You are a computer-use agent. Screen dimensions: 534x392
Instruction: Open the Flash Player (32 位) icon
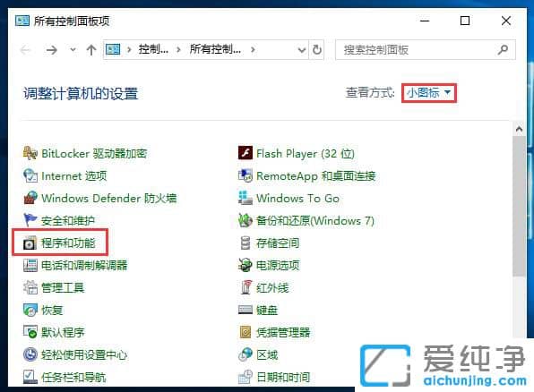click(x=245, y=153)
